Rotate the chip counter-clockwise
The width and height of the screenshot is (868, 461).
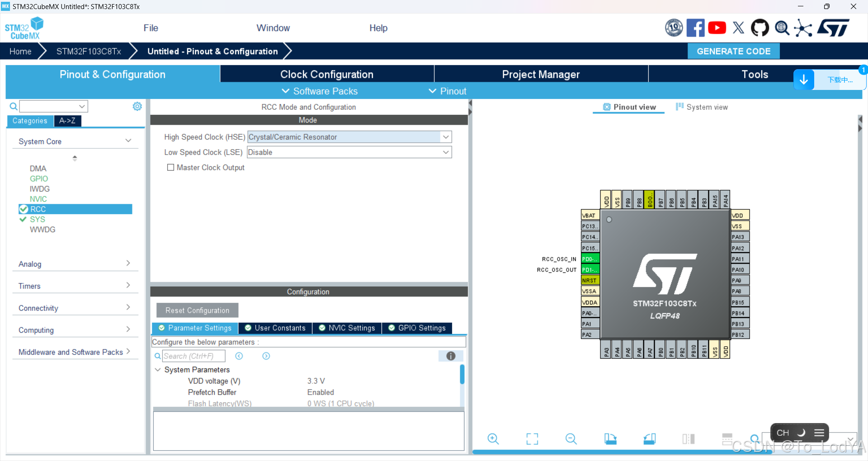pos(650,439)
